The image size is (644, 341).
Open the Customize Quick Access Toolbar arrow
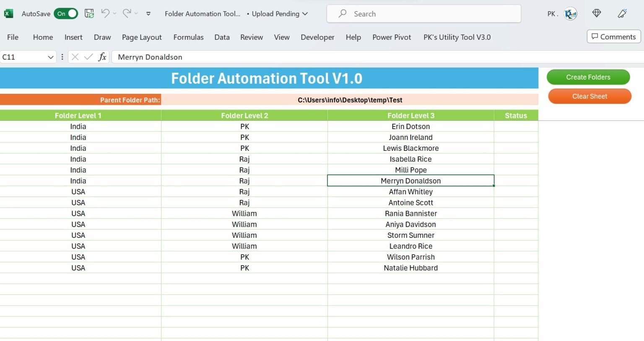click(148, 14)
